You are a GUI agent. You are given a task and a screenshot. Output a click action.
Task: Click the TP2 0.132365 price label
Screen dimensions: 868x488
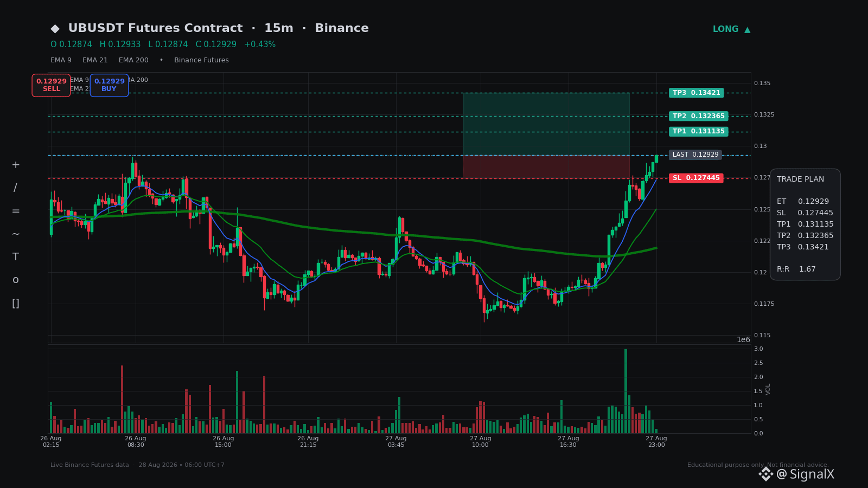pos(698,116)
